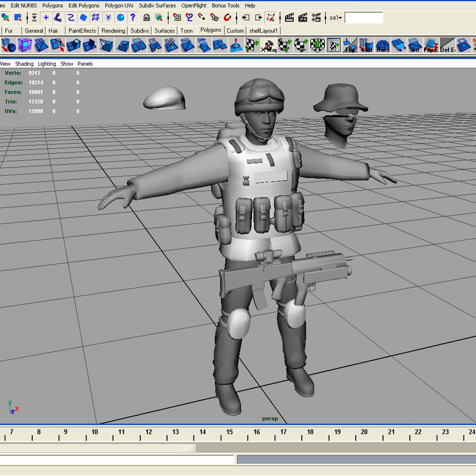Click the Extrude Face shelf icon
476x476 pixels.
coord(74,45)
